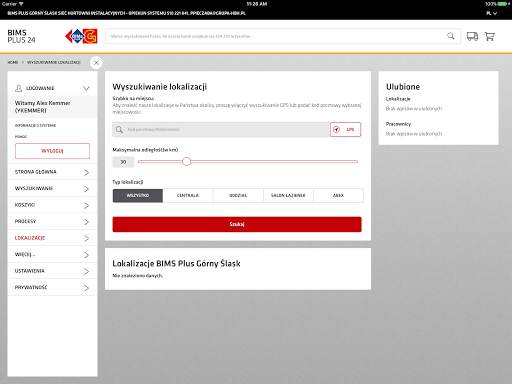Open Wyszukiwanie menu item
This screenshot has height=384, width=512.
[x=52, y=189]
